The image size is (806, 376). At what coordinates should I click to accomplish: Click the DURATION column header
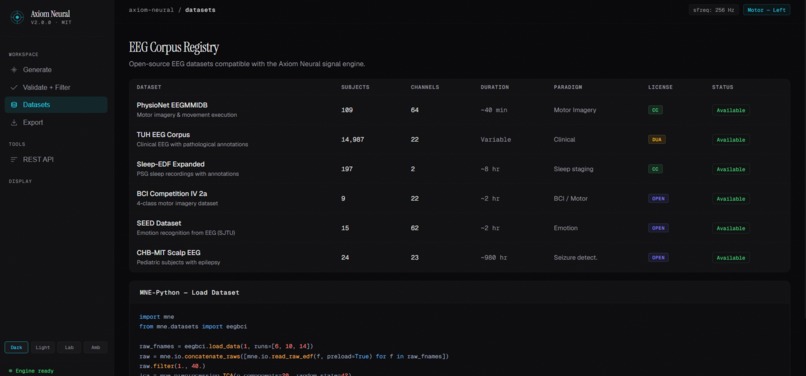click(494, 87)
